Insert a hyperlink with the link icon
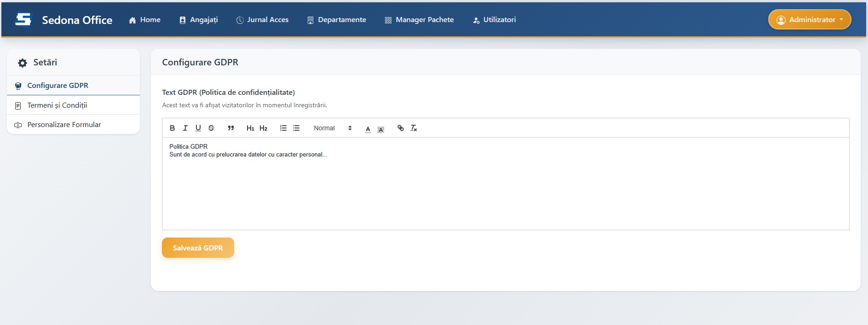This screenshot has height=325, width=868. tap(401, 128)
